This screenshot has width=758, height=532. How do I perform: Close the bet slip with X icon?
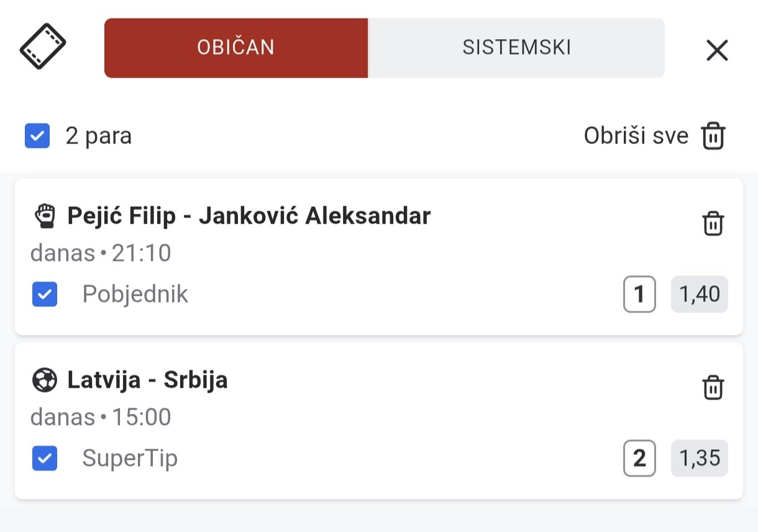pyautogui.click(x=717, y=50)
